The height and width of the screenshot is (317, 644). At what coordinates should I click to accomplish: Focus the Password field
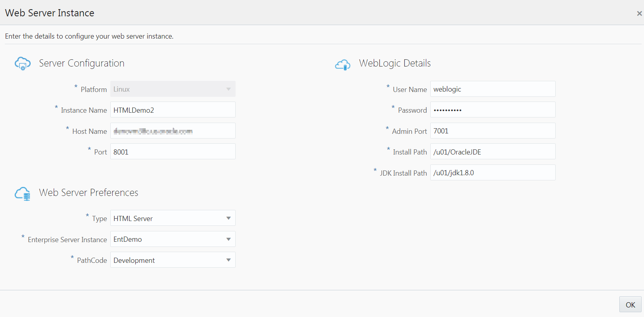pyautogui.click(x=493, y=110)
